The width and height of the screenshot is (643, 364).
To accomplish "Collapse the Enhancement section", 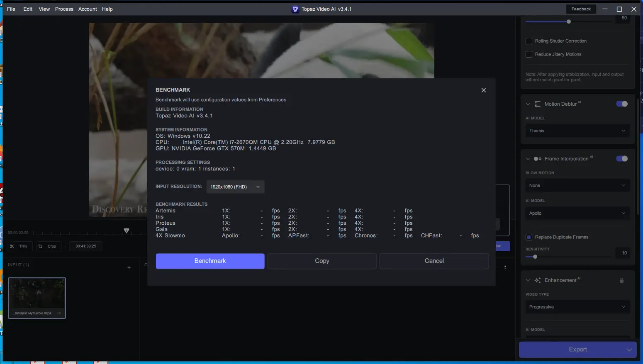I will 528,280.
